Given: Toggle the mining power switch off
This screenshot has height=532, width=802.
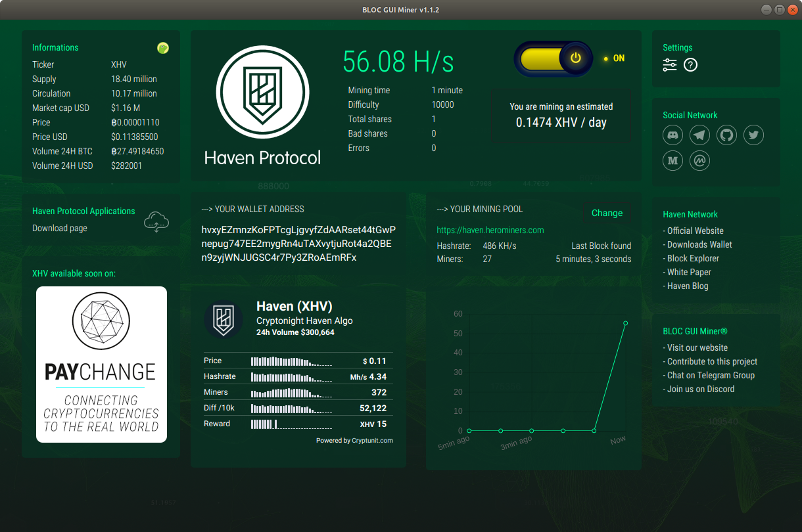Looking at the screenshot, I should point(554,58).
